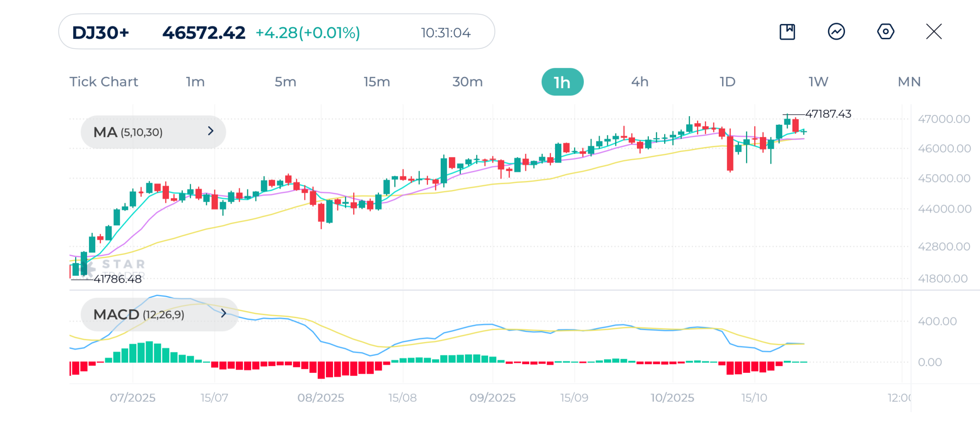The image size is (980, 436).
Task: Expand the MA (5,10,30) indicator chevron
Action: pyautogui.click(x=211, y=131)
